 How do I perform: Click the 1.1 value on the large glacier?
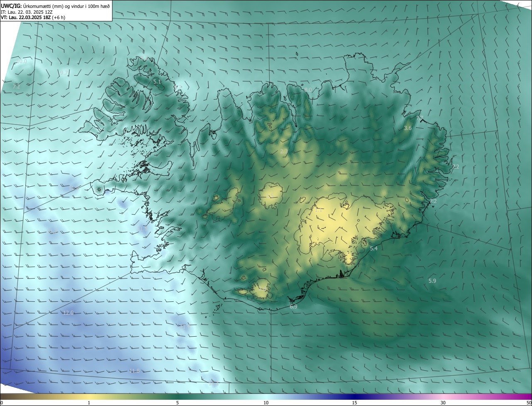pos(318,210)
